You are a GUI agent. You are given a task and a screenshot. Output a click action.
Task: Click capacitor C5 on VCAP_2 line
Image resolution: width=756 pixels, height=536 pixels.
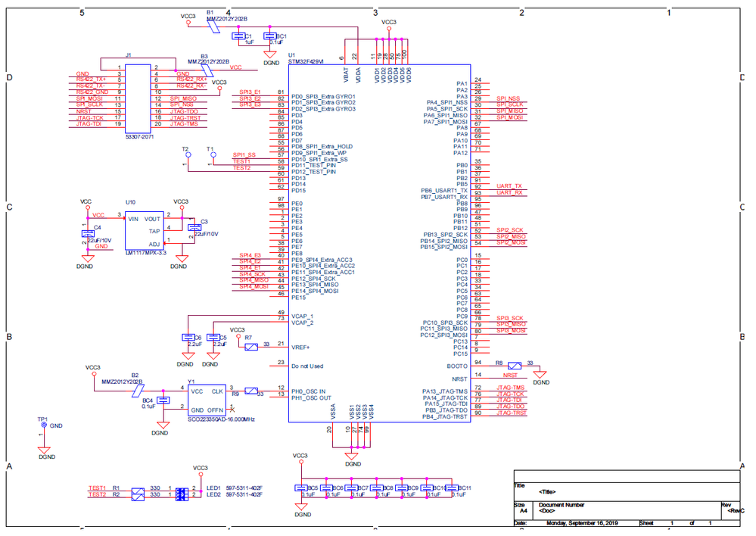tap(213, 337)
